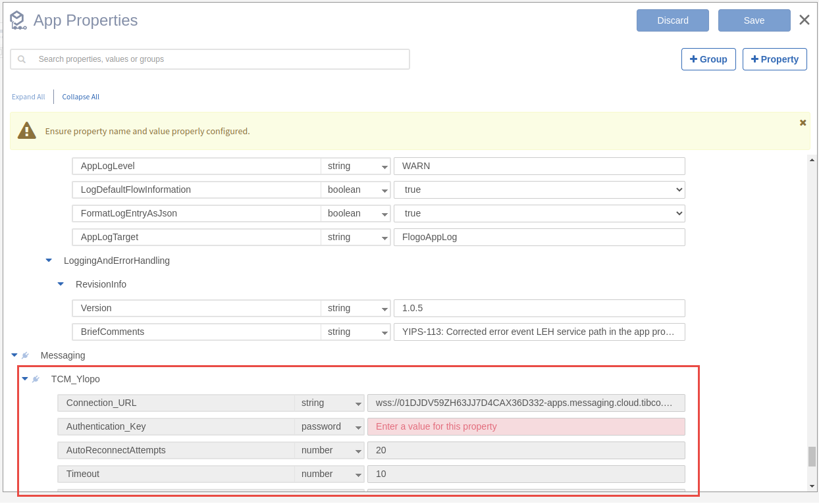
Task: Discard the property changes
Action: coord(673,20)
